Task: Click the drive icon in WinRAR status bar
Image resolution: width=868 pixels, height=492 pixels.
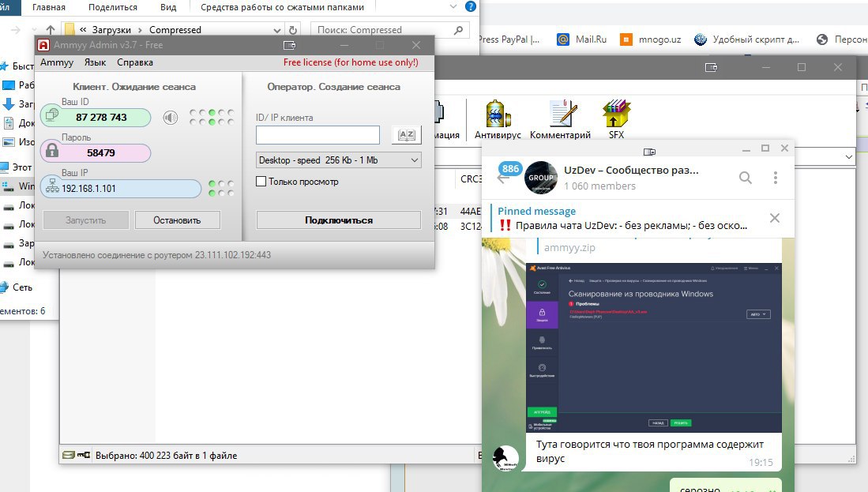Action: click(68, 455)
